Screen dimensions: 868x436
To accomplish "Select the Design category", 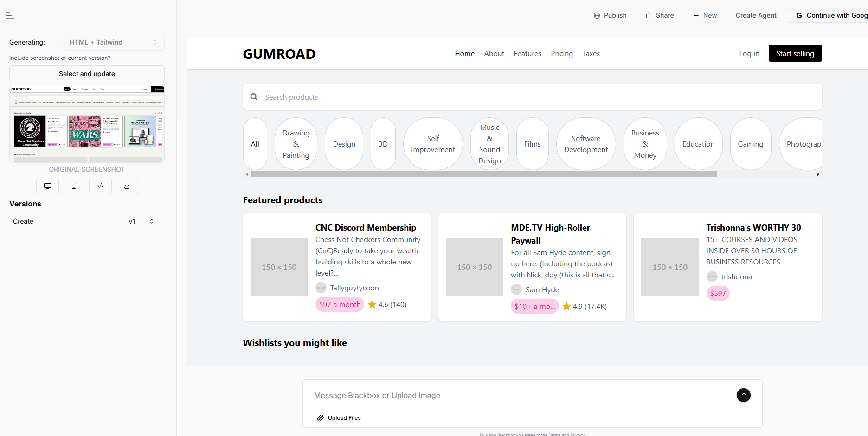I will tap(344, 144).
